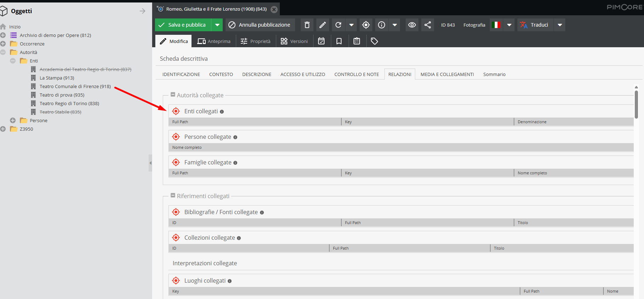Click the rename pencil icon in toolbar
The height and width of the screenshot is (299, 644).
[323, 25]
